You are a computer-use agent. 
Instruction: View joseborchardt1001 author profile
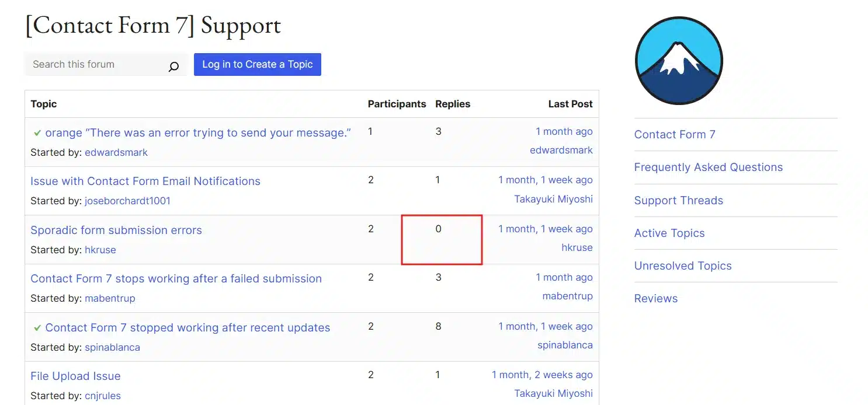[127, 201]
